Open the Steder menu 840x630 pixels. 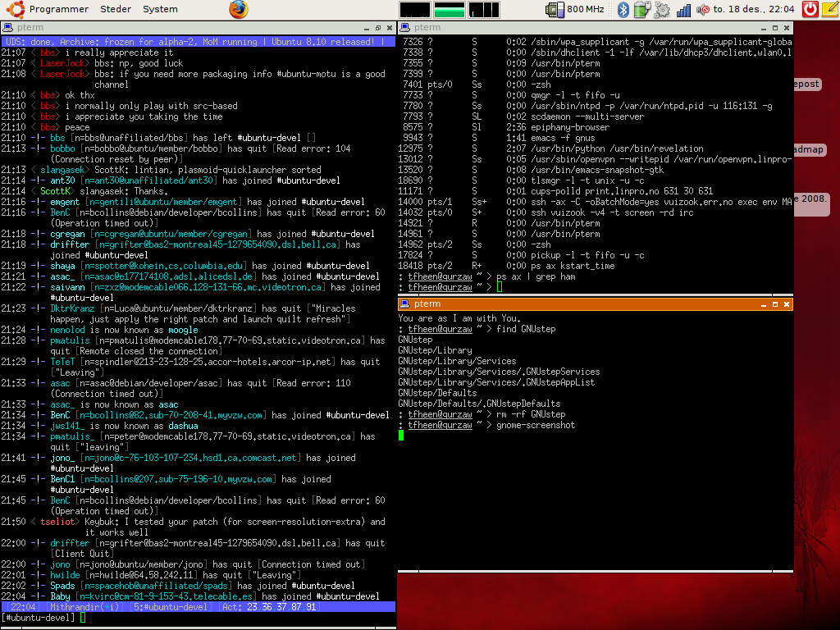click(x=115, y=9)
